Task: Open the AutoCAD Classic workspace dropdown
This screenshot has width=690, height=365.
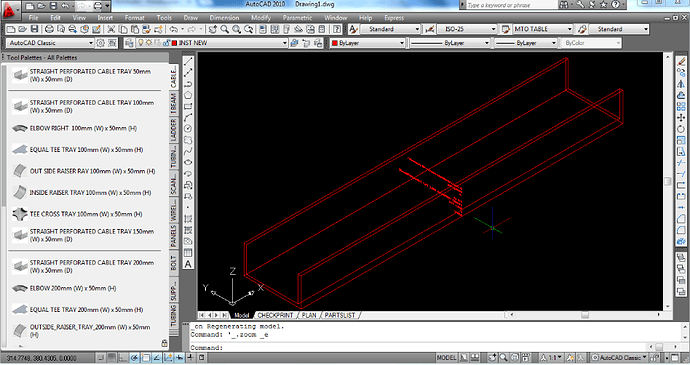Action: point(50,43)
